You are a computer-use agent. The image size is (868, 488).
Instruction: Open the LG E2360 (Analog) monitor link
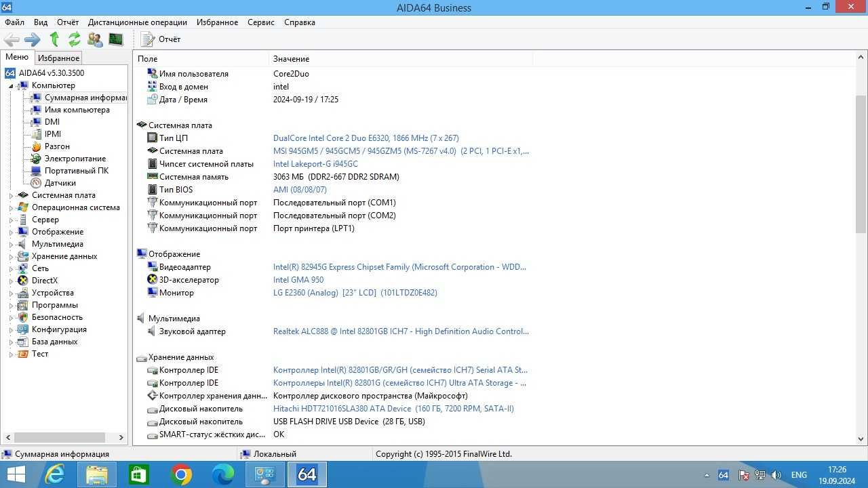tap(355, 293)
